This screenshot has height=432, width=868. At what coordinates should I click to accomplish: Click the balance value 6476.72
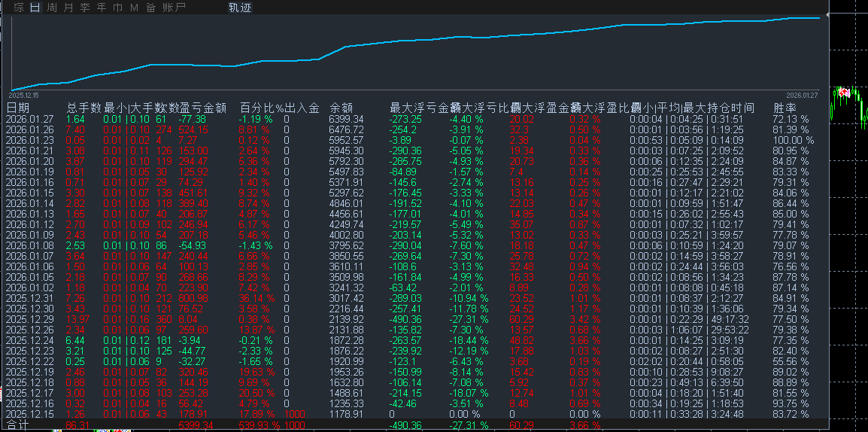click(346, 129)
